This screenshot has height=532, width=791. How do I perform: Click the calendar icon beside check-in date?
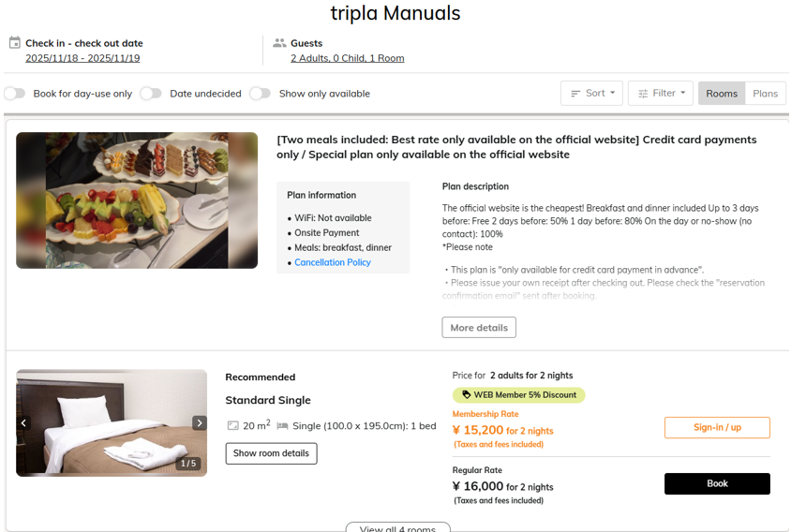point(14,43)
